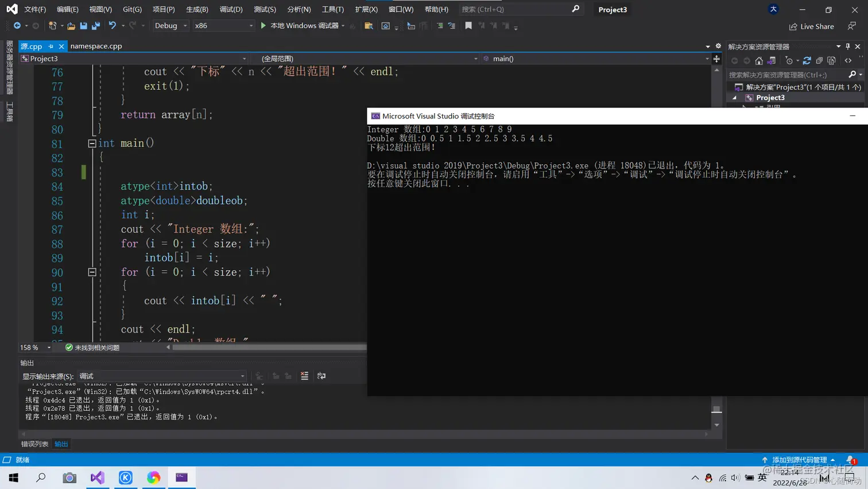Toggle the pin on the 源.cpp tab

tap(51, 47)
